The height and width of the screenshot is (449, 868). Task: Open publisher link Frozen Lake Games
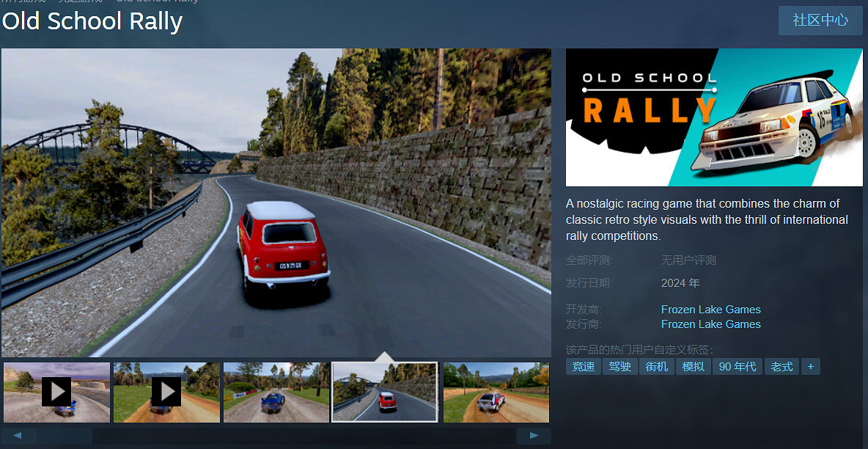coord(710,324)
